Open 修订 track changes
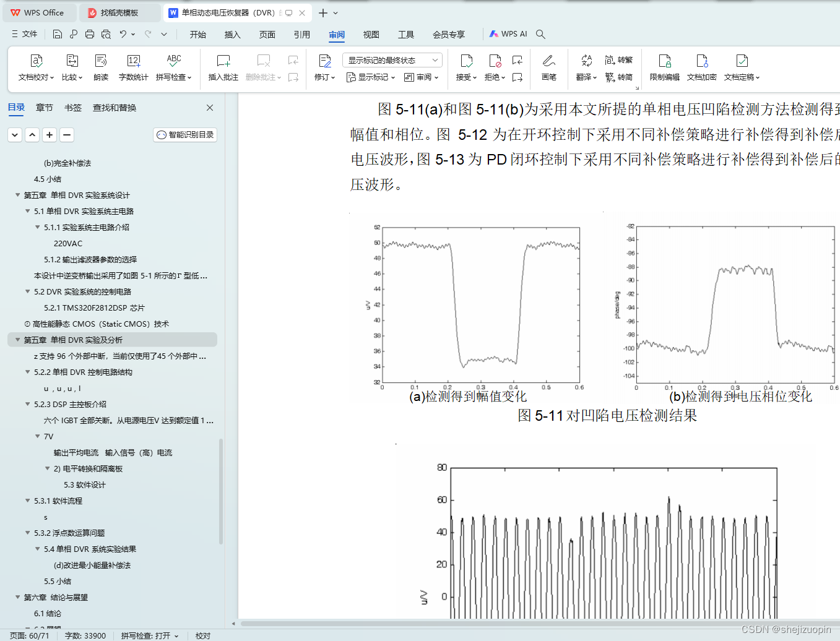The height and width of the screenshot is (641, 840). click(325, 68)
